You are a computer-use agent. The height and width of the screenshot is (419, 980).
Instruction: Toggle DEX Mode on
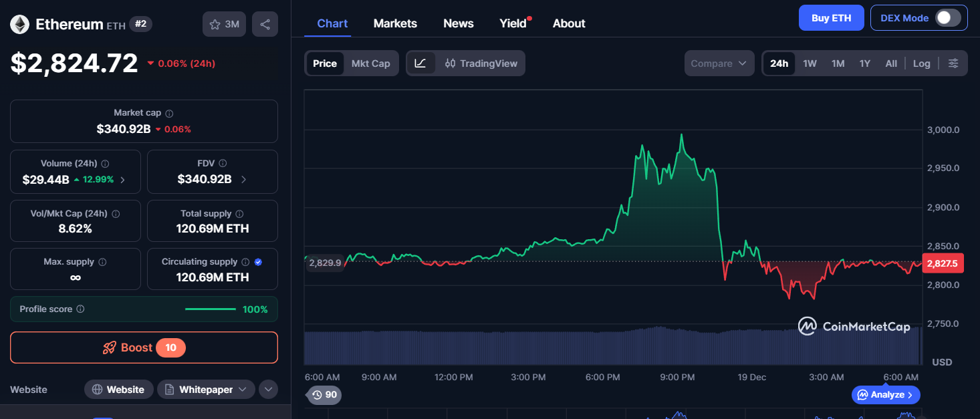(949, 17)
